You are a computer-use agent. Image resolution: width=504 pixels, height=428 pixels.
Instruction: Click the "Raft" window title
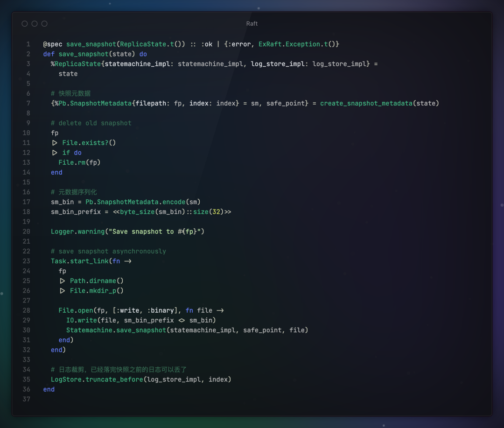pyautogui.click(x=252, y=24)
